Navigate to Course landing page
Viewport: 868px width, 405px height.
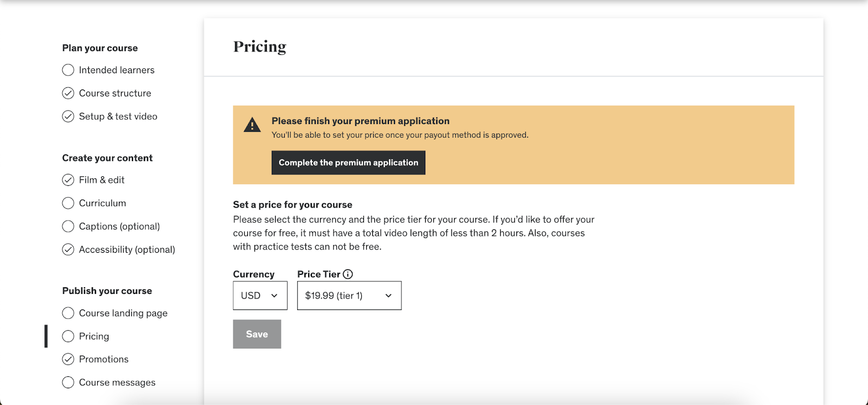click(x=123, y=313)
